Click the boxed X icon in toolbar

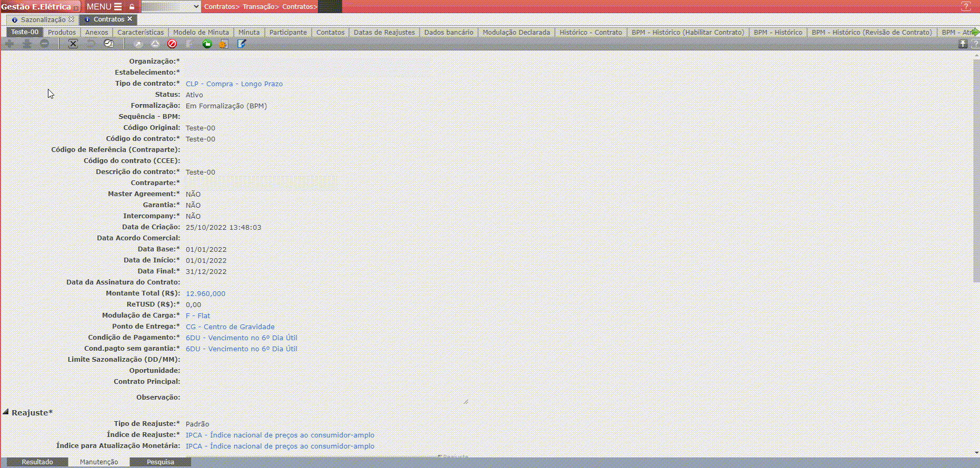click(x=73, y=44)
